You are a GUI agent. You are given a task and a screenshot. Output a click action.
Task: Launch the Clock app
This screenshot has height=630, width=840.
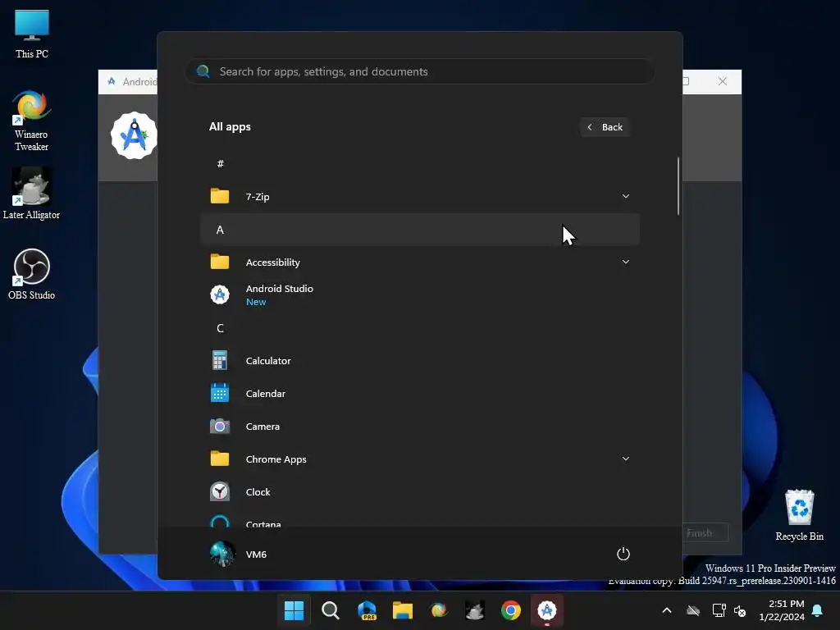point(419,492)
